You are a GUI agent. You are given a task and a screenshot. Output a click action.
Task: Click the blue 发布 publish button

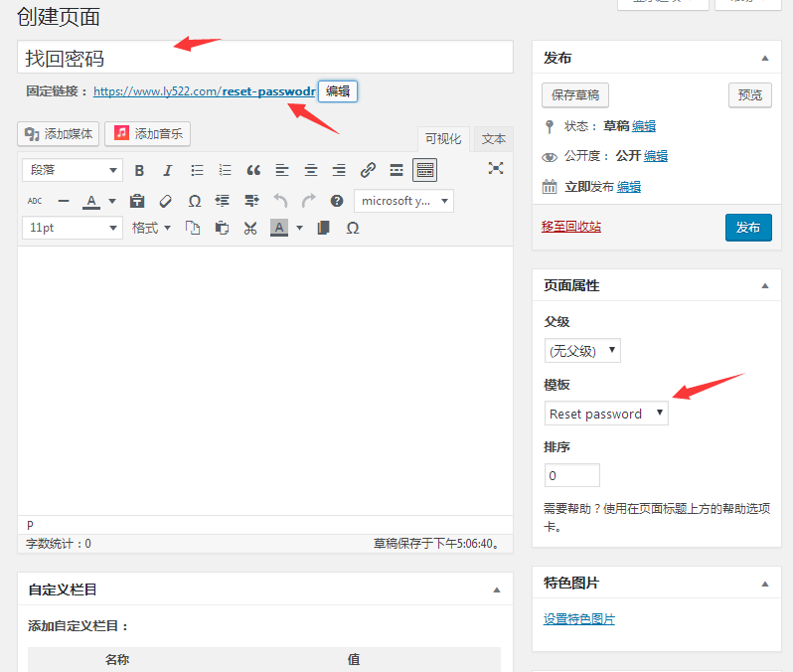coord(747,228)
